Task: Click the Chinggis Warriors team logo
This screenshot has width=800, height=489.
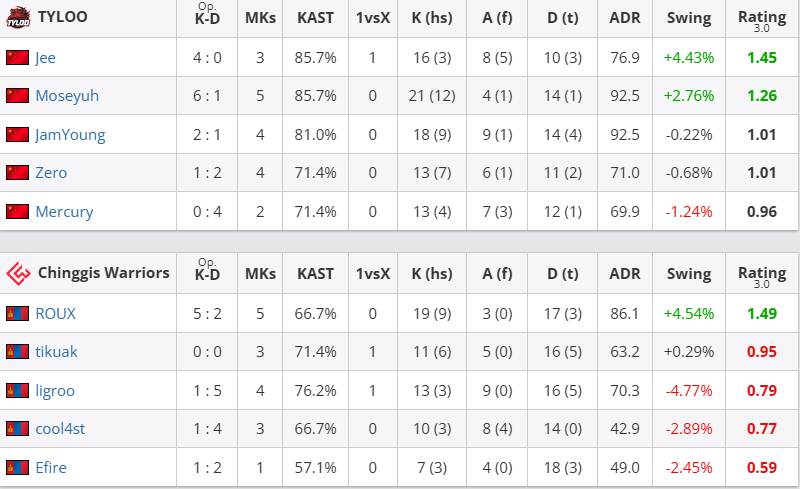Action: (x=18, y=273)
